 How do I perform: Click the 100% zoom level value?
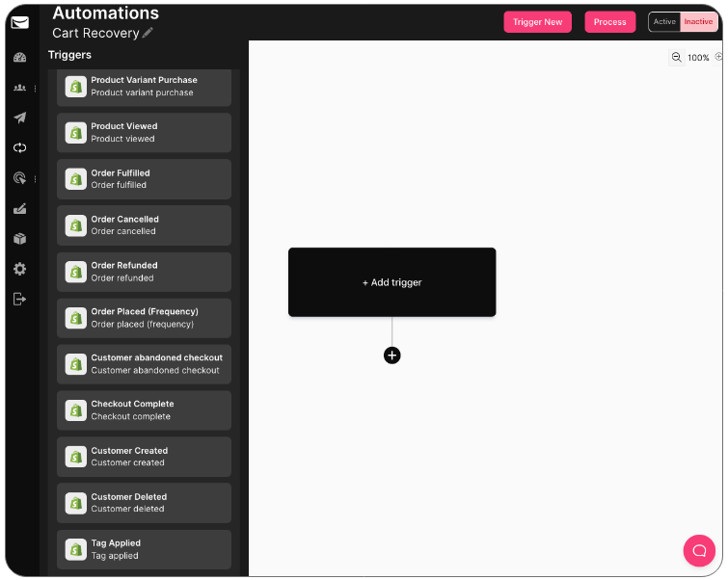[698, 58]
